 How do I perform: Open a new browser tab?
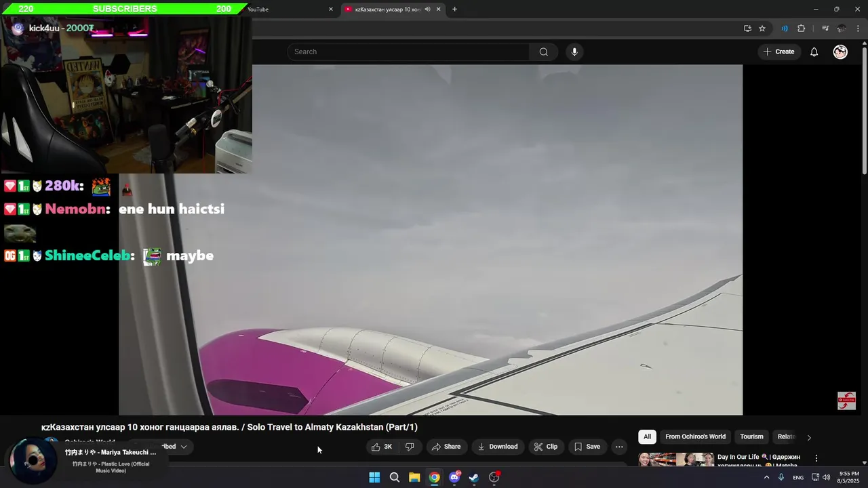pos(454,9)
